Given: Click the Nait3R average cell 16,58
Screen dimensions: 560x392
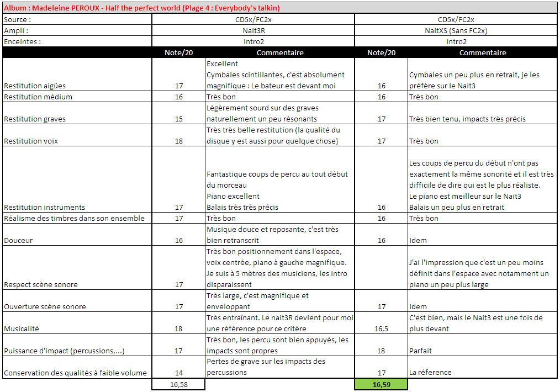Looking at the screenshot, I should 178,384.
